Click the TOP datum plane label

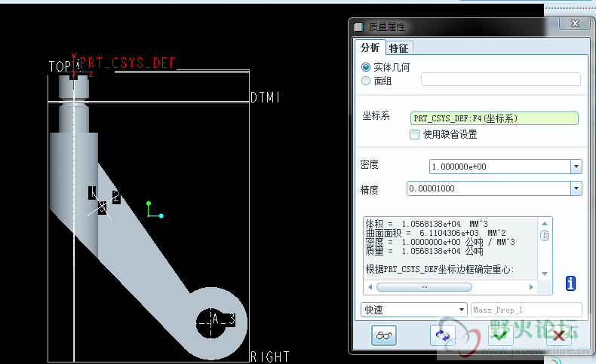tap(60, 66)
